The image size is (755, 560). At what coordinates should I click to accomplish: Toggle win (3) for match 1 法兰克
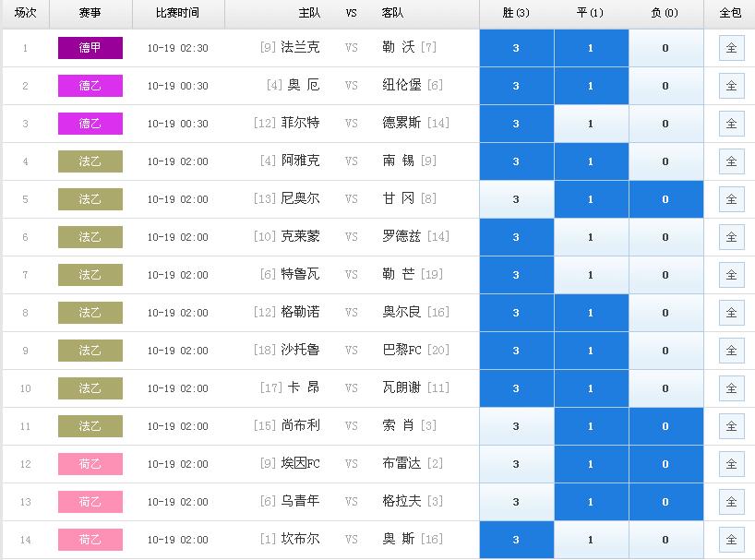[x=517, y=48]
